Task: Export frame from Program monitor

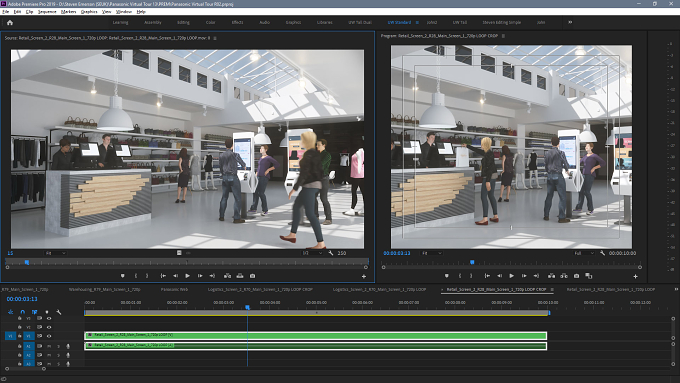Action: pos(576,276)
